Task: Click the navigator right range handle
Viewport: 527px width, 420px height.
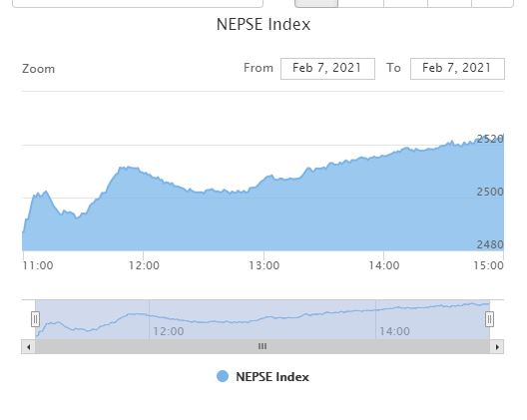Action: coord(489,319)
